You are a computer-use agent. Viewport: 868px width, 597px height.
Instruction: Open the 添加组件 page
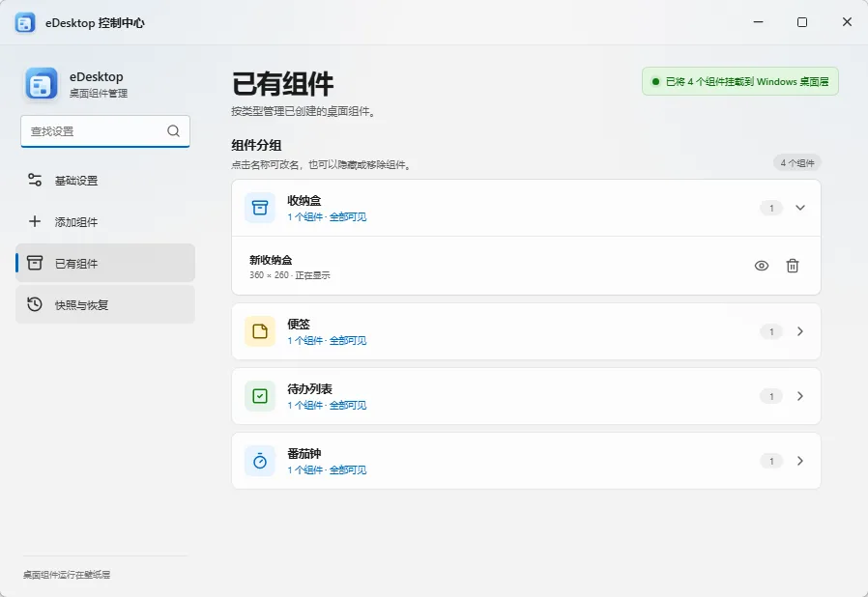pyautogui.click(x=105, y=222)
